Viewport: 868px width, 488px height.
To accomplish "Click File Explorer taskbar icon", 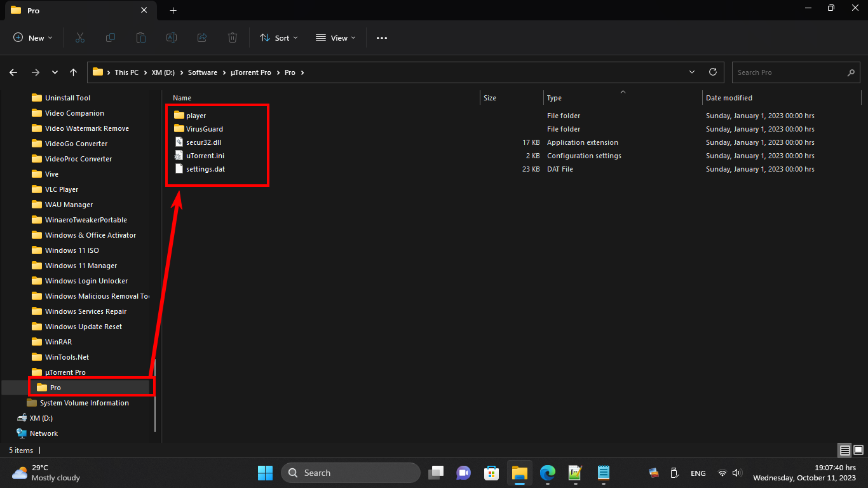I will pyautogui.click(x=519, y=473).
